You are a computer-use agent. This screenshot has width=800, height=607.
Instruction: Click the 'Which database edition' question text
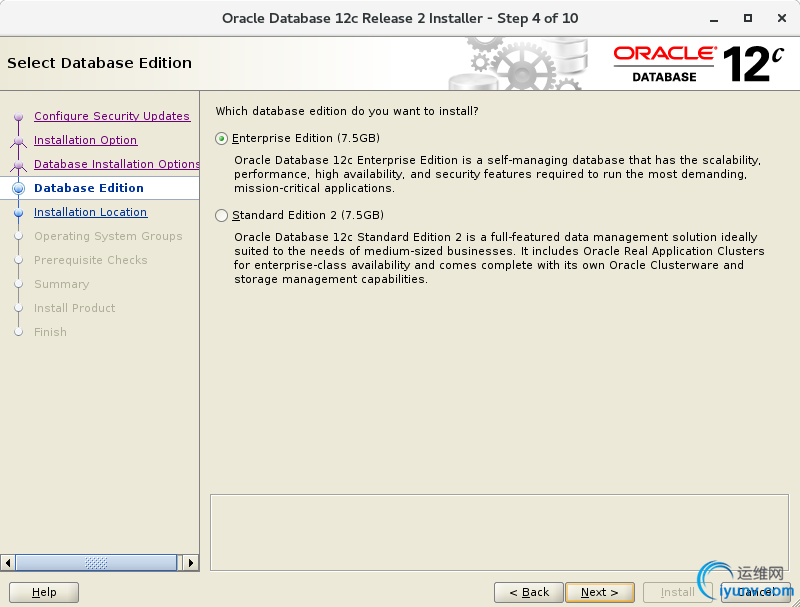[x=347, y=111]
